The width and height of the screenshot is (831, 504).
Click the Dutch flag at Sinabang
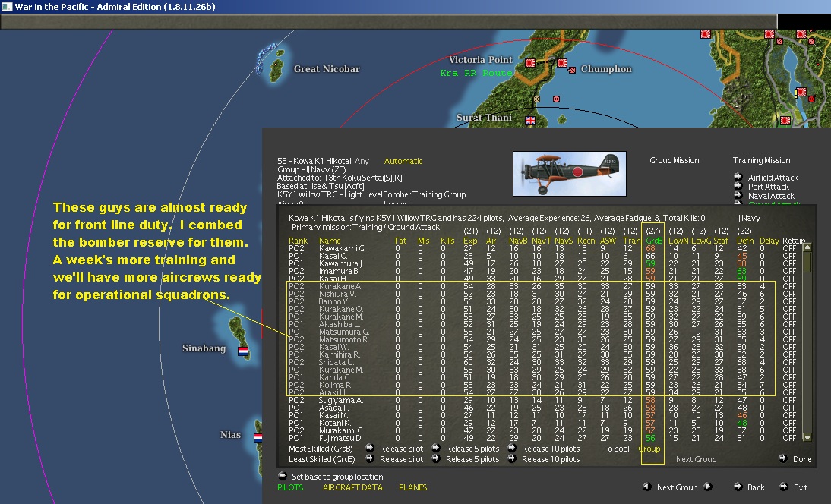(x=243, y=351)
